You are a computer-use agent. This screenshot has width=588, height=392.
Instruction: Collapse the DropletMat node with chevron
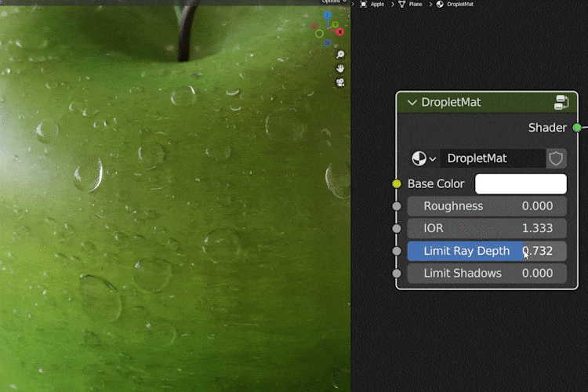(x=412, y=103)
